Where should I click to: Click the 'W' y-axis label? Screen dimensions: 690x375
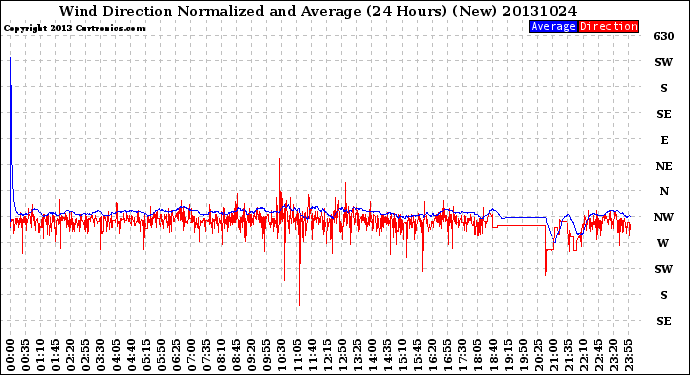pos(663,243)
